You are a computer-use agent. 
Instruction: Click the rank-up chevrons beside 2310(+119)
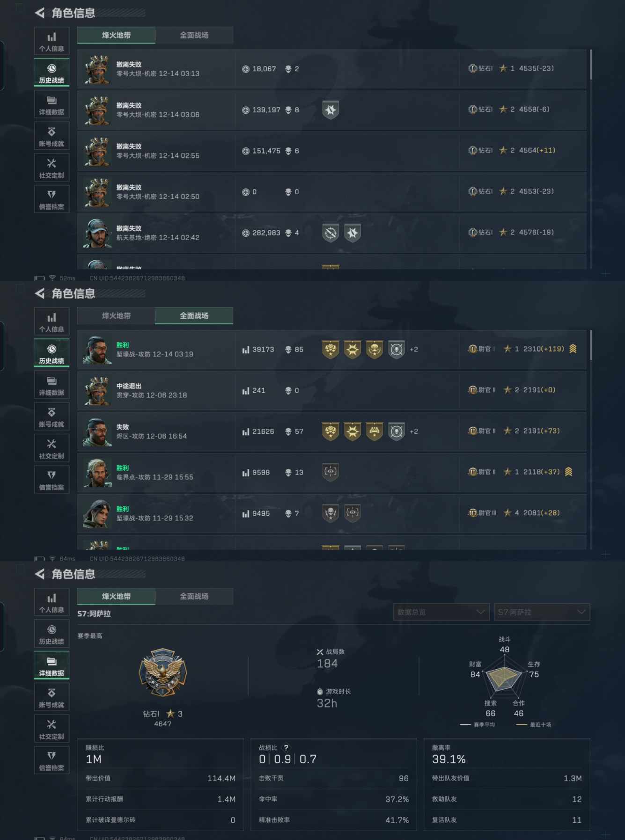point(573,349)
